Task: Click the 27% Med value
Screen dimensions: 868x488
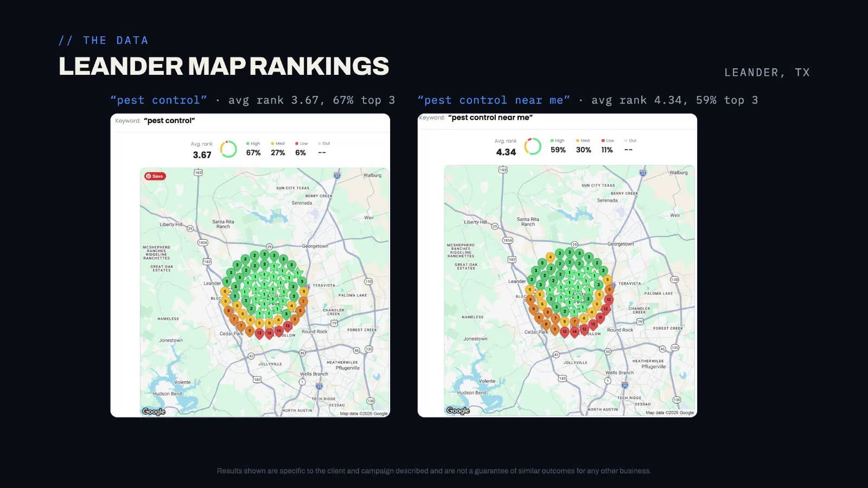Action: (x=278, y=153)
